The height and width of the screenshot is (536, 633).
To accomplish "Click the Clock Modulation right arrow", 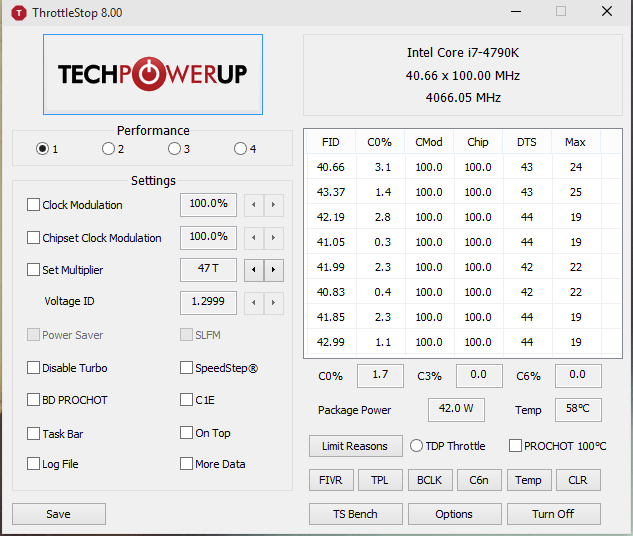I will pos(274,205).
